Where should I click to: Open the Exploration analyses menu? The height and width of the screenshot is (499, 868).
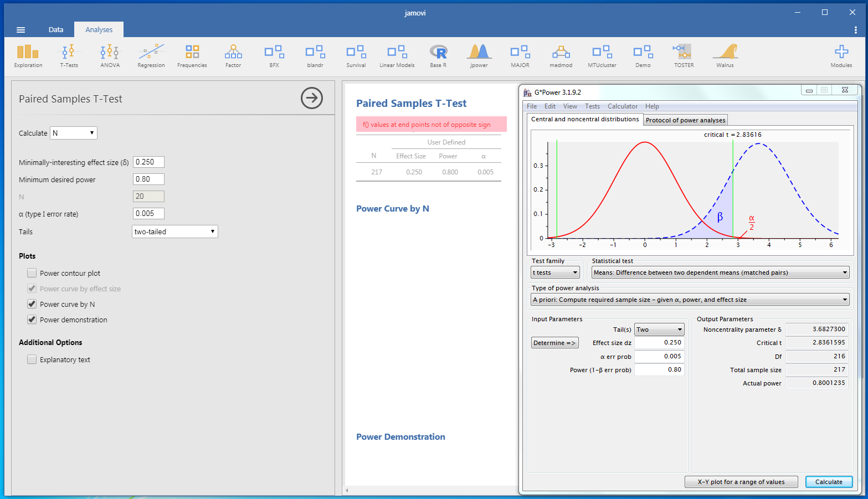(x=28, y=56)
